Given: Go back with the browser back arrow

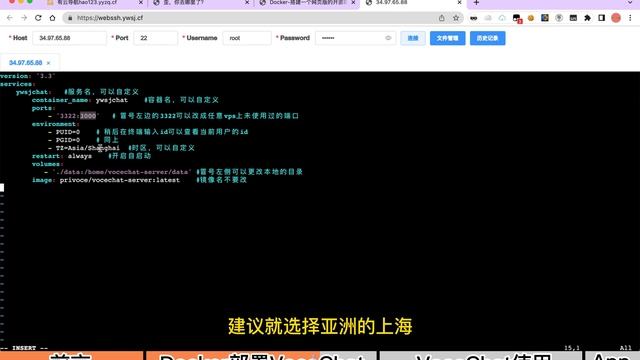Looking at the screenshot, I should [x=9, y=18].
